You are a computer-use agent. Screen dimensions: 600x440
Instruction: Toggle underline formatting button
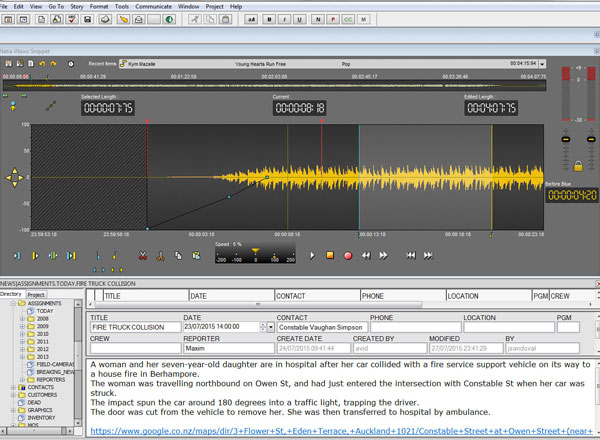(299, 19)
